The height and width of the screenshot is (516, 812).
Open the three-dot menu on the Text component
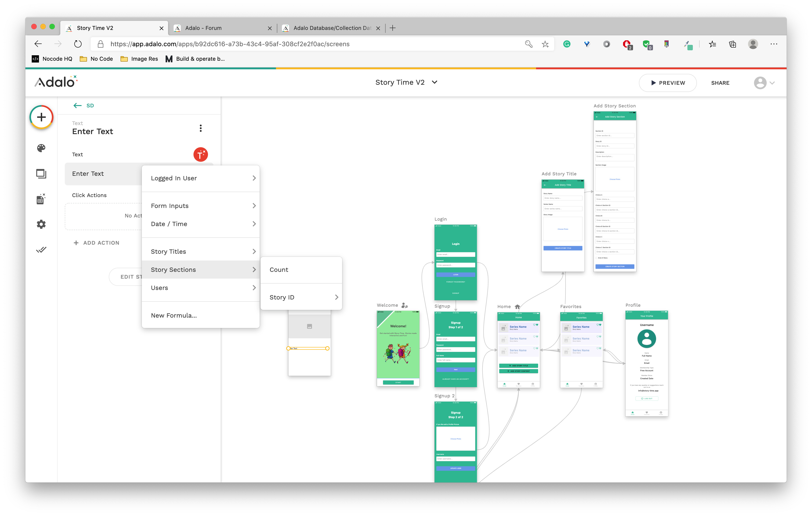click(x=201, y=128)
